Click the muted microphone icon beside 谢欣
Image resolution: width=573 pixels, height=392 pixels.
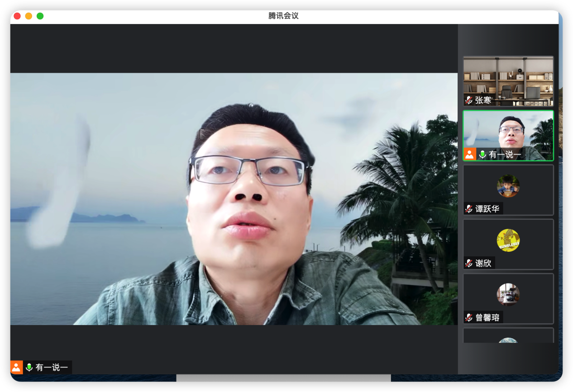click(469, 263)
